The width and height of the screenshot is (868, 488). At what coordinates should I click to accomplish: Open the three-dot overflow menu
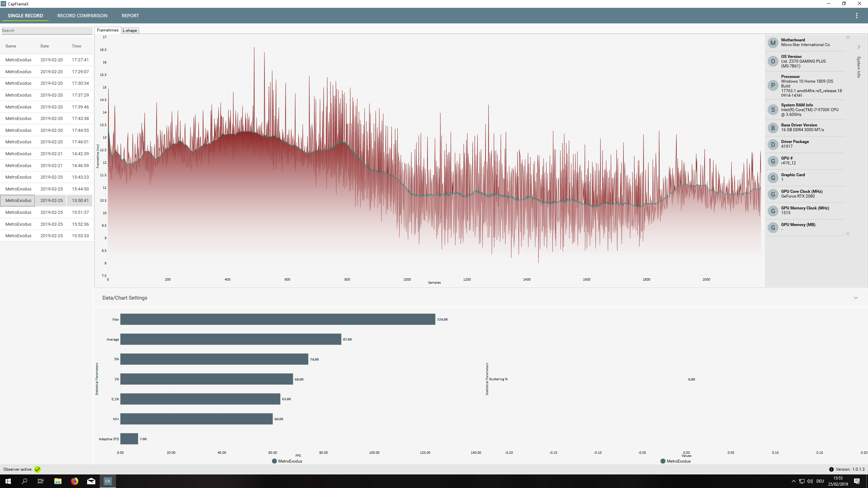tap(856, 16)
